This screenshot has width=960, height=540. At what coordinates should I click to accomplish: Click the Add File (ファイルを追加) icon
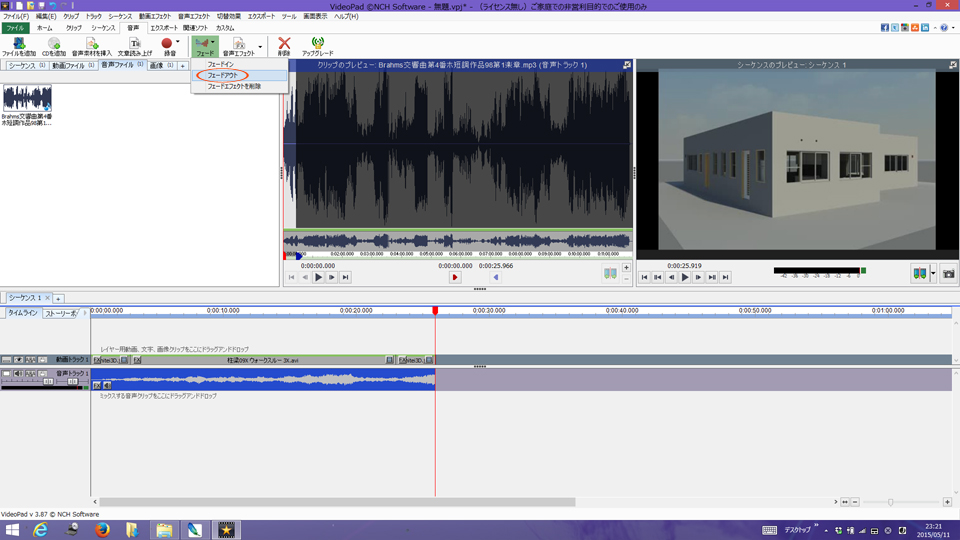click(18, 46)
